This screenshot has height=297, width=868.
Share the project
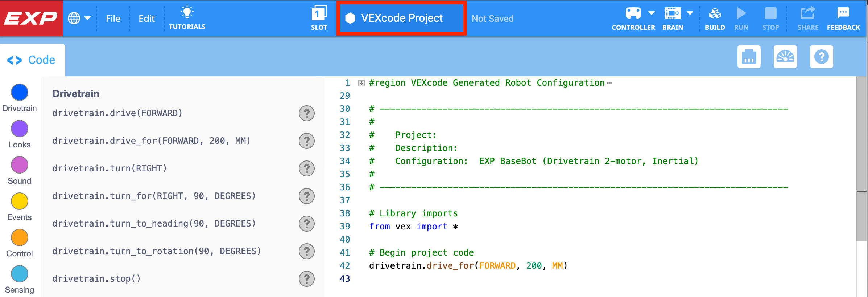(808, 18)
